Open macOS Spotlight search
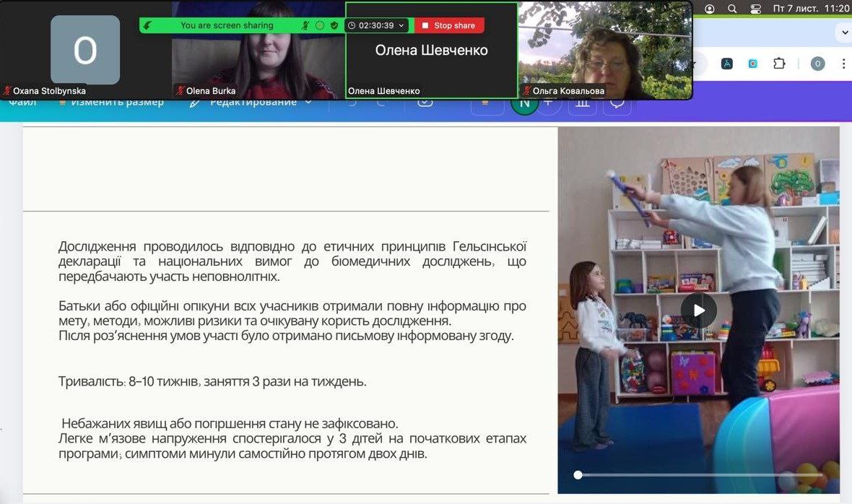This screenshot has width=852, height=504. (732, 9)
